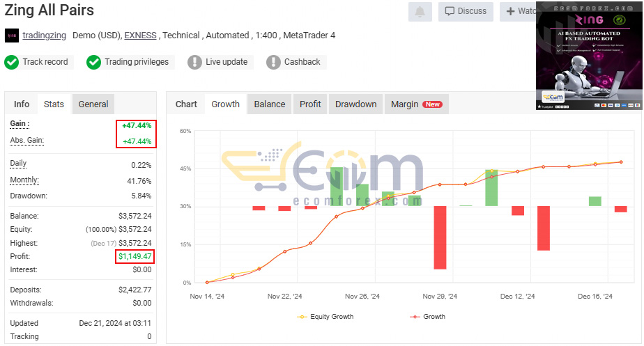The width and height of the screenshot is (644, 346).
Task: Open the Discuss button
Action: point(466,12)
